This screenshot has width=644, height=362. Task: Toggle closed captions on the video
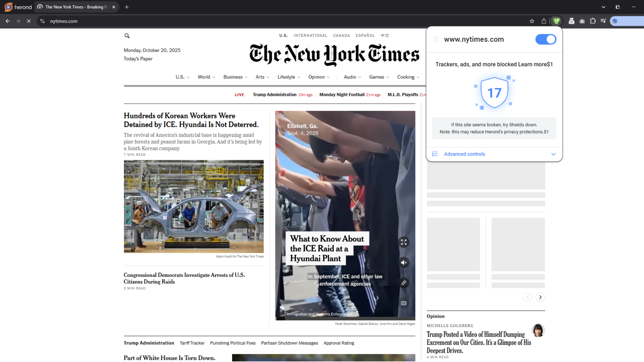tap(403, 303)
